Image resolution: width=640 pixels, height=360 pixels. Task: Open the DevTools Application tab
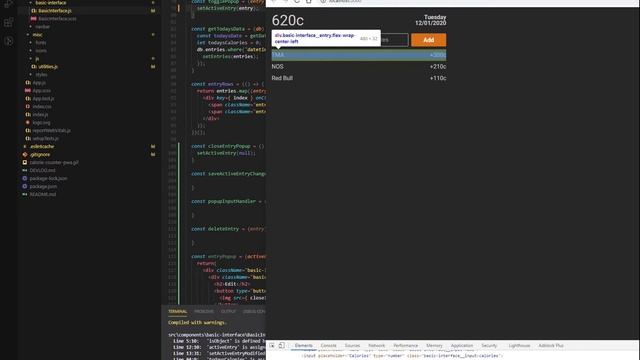point(462,346)
